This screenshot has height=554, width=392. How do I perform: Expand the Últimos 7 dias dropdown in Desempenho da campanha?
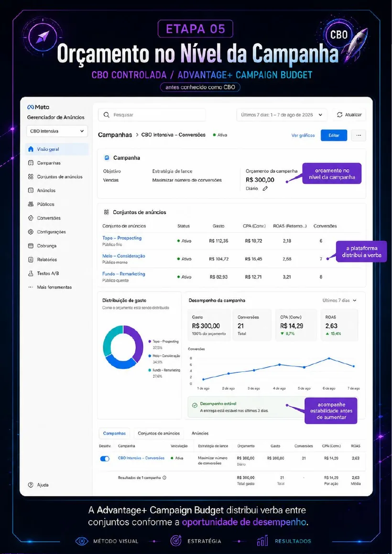tap(339, 300)
